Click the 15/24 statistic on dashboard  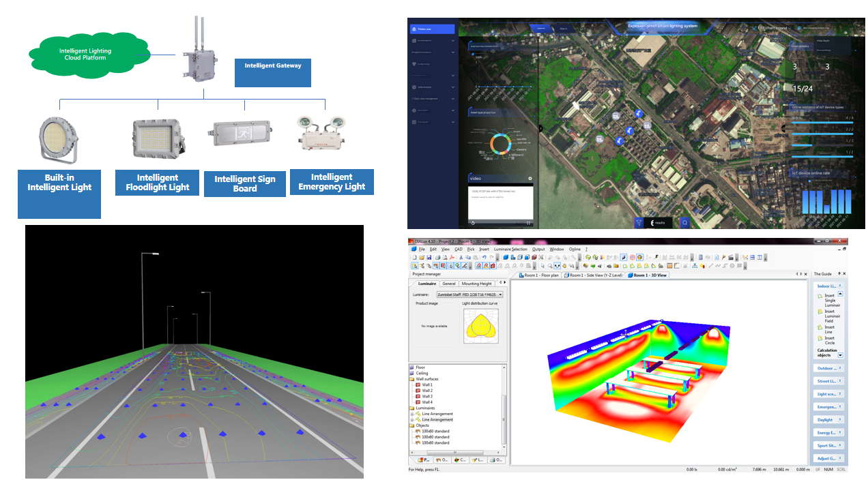(x=803, y=89)
